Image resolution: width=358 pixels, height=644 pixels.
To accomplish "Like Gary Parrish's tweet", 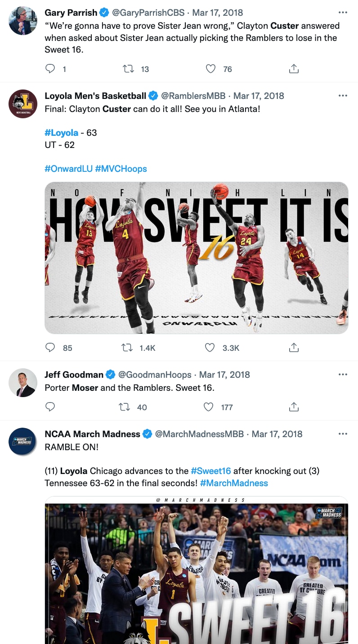I will click(x=210, y=69).
